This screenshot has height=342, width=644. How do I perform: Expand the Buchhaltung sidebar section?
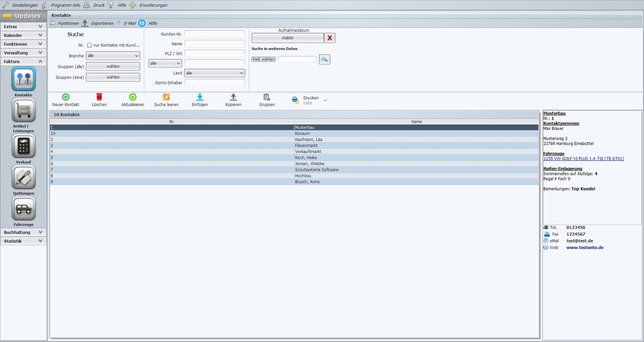(23, 232)
